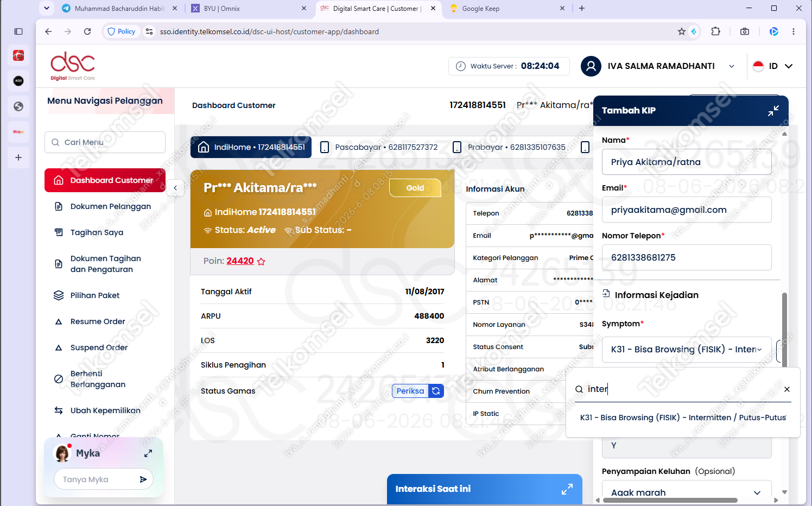This screenshot has width=812, height=506.
Task: Reload the current page
Action: coord(87,31)
